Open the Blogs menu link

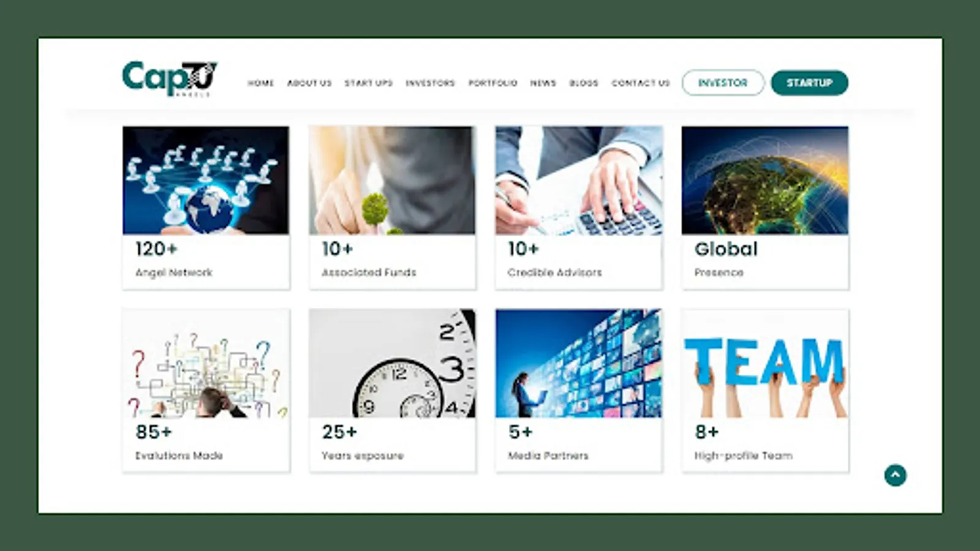click(583, 83)
